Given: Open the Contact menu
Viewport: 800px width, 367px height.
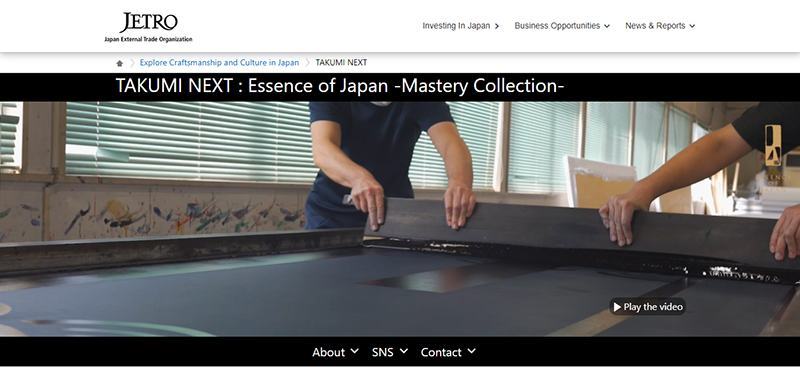Looking at the screenshot, I should 441,352.
